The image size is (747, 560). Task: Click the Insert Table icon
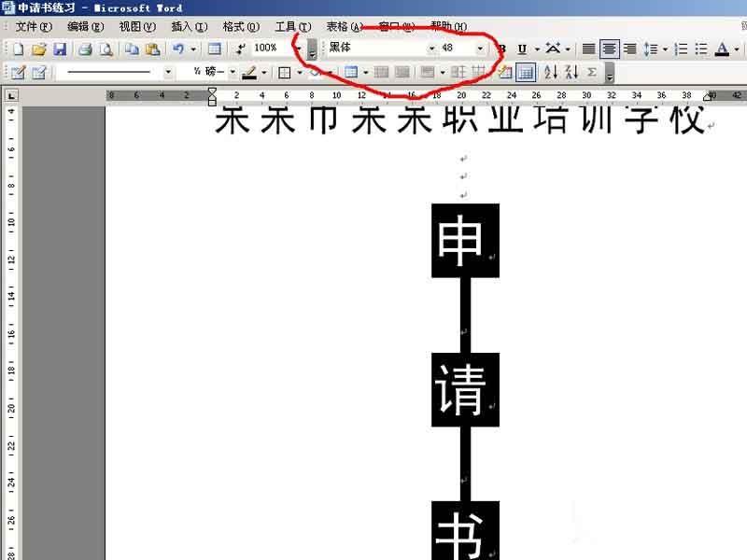pyautogui.click(x=217, y=49)
